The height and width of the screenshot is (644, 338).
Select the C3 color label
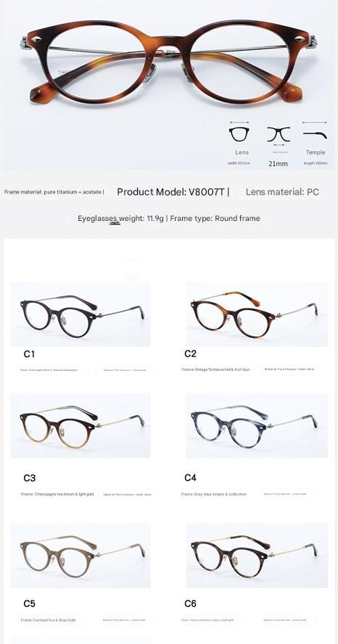coord(29,478)
